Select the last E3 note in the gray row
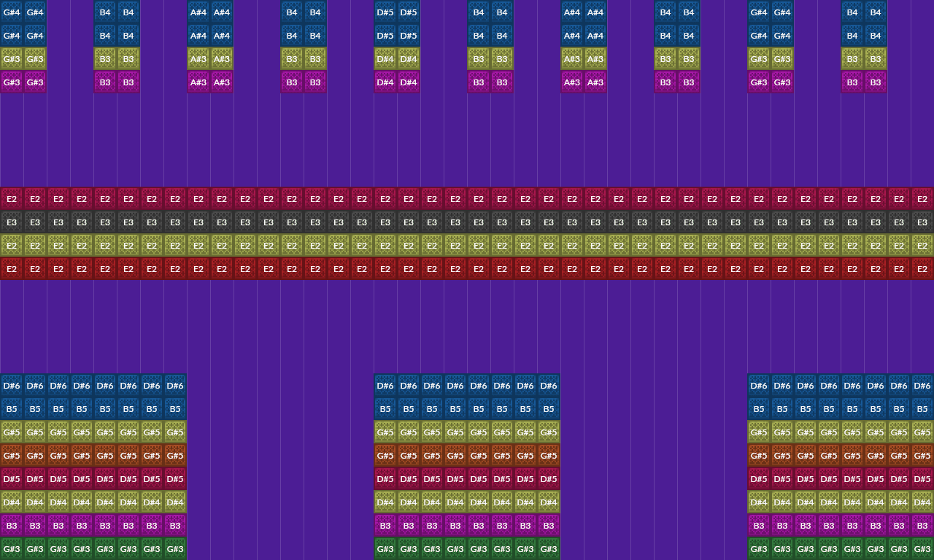 tap(922, 222)
